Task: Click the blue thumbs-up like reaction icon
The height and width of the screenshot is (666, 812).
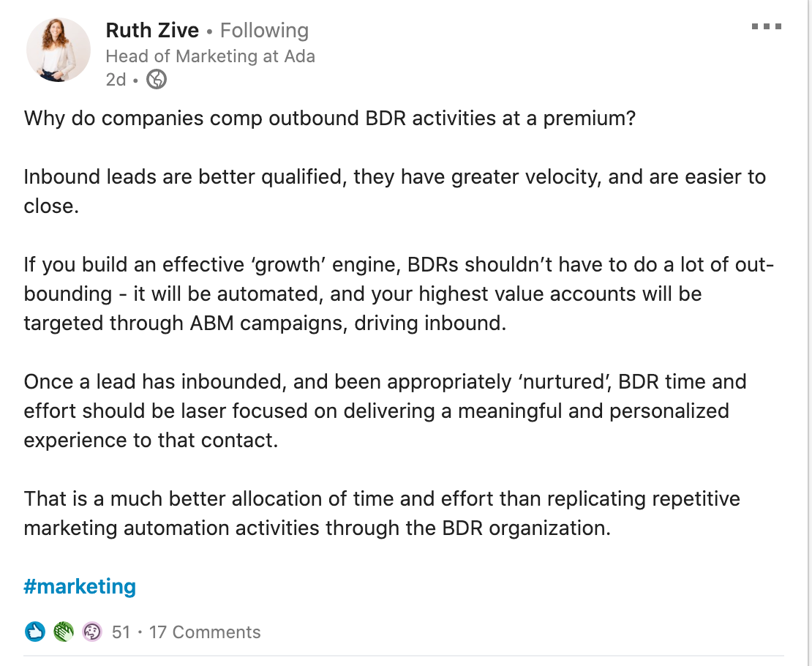Action: click(35, 632)
